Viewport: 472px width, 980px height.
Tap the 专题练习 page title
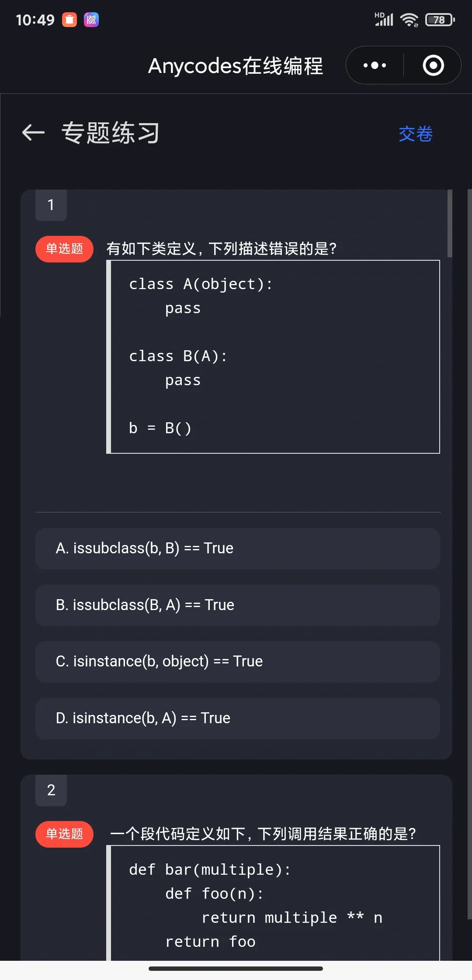pos(111,133)
